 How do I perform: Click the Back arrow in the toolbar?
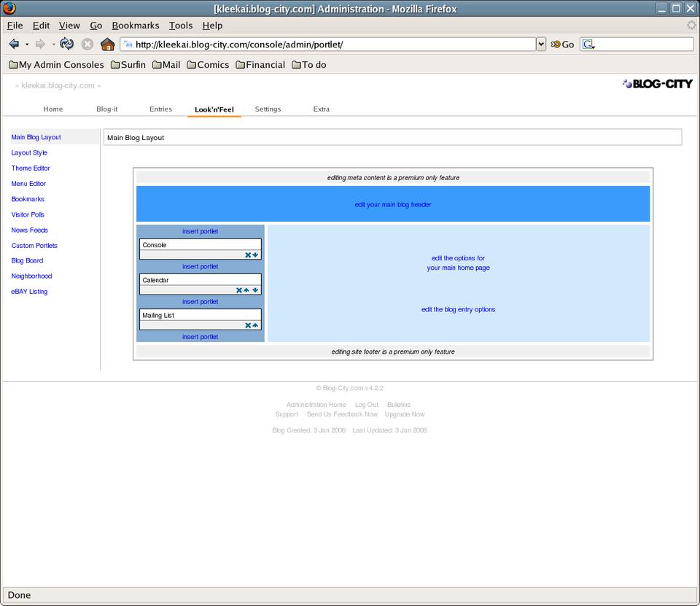(x=14, y=44)
